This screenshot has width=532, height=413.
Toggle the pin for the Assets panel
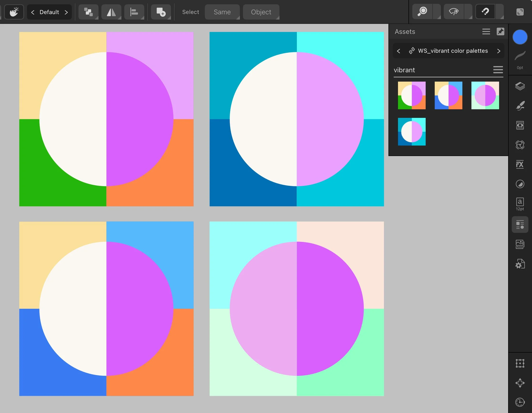tap(500, 31)
